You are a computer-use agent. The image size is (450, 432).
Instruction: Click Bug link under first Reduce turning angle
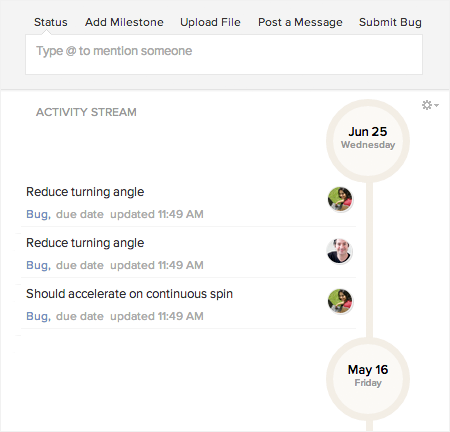[x=38, y=214]
